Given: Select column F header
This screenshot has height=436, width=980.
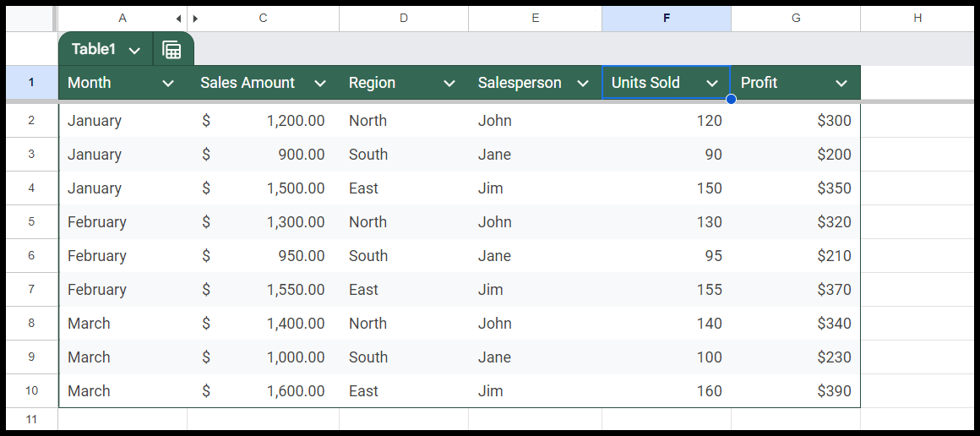Looking at the screenshot, I should coord(666,19).
